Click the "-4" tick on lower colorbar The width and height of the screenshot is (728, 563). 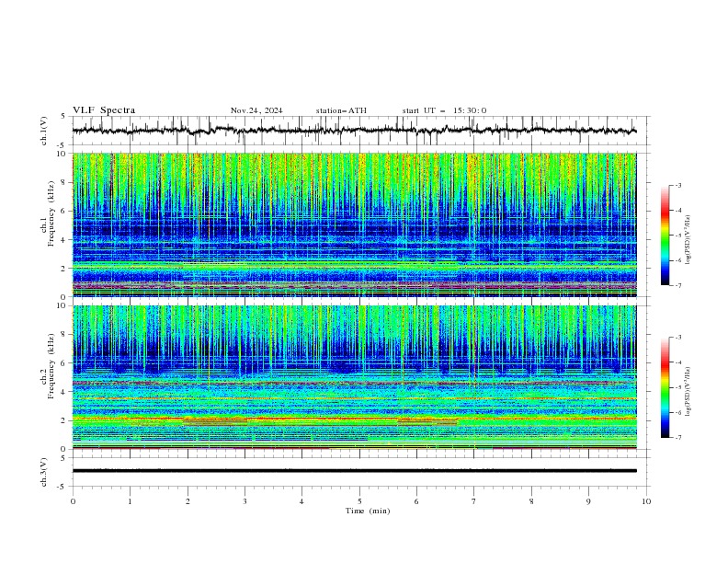(x=678, y=362)
